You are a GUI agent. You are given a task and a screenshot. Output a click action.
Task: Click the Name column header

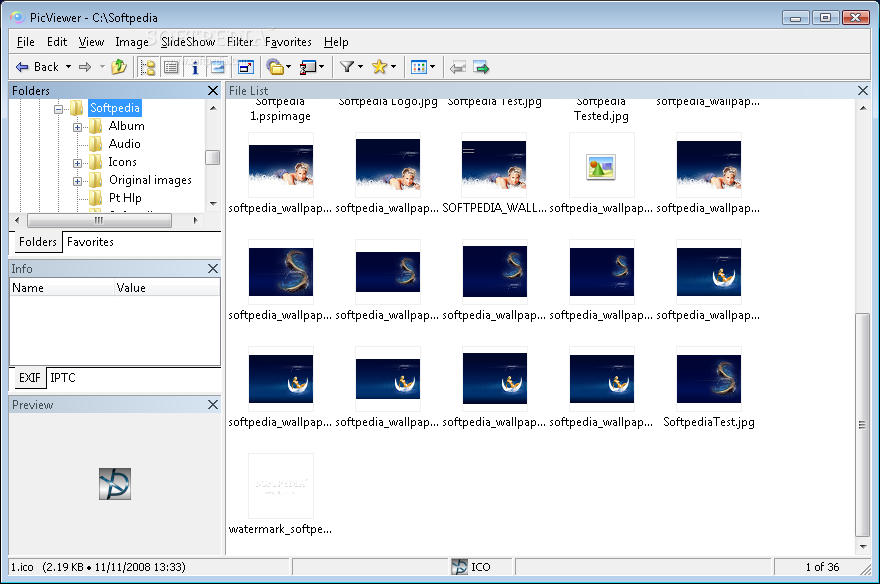(62, 288)
